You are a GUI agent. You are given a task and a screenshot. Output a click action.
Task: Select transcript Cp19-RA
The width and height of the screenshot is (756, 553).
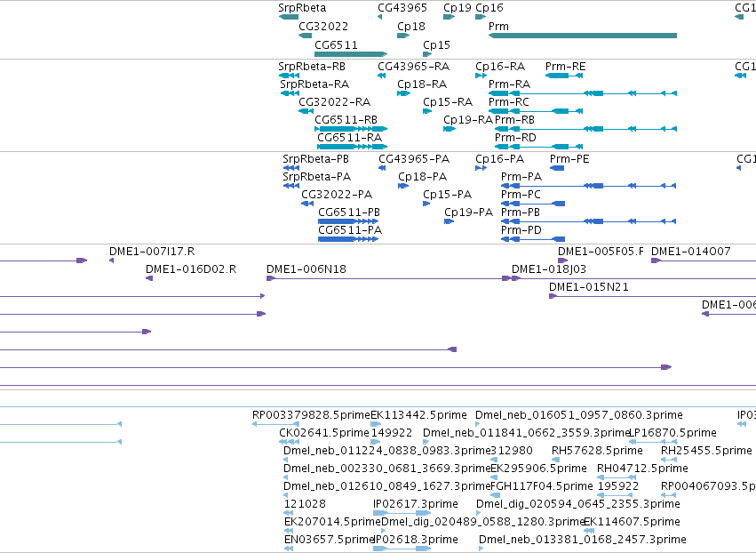point(467,120)
